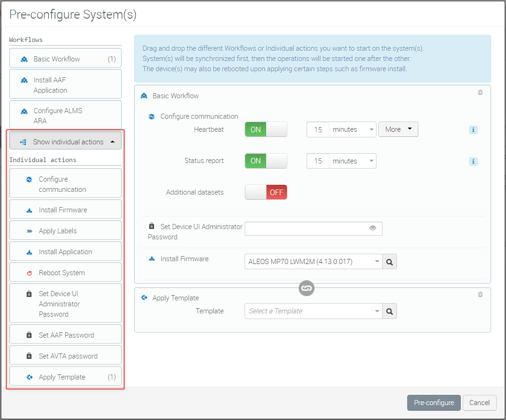Screen dimensions: 506x420
Task: Click the search icon beside Template selector
Action: pos(390,312)
